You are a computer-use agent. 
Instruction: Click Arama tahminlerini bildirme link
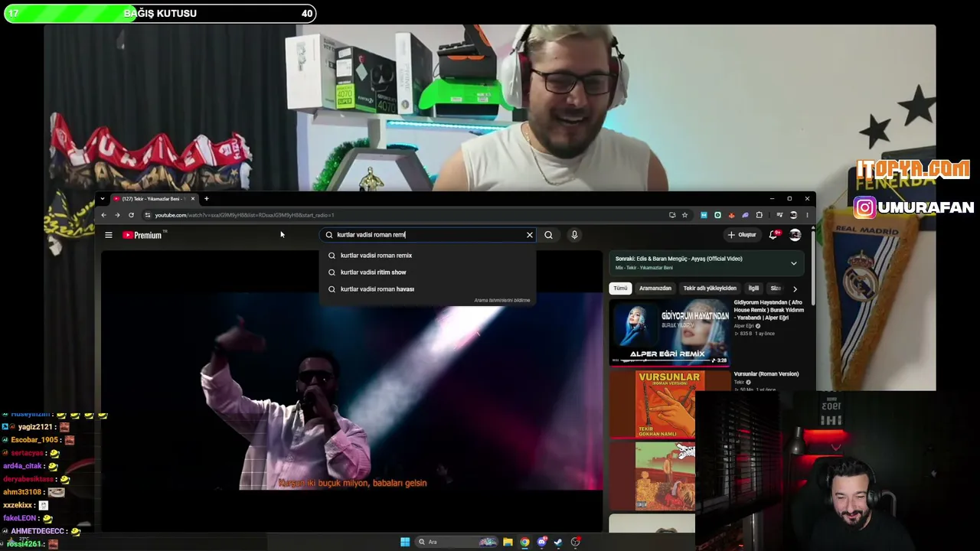[x=501, y=300]
